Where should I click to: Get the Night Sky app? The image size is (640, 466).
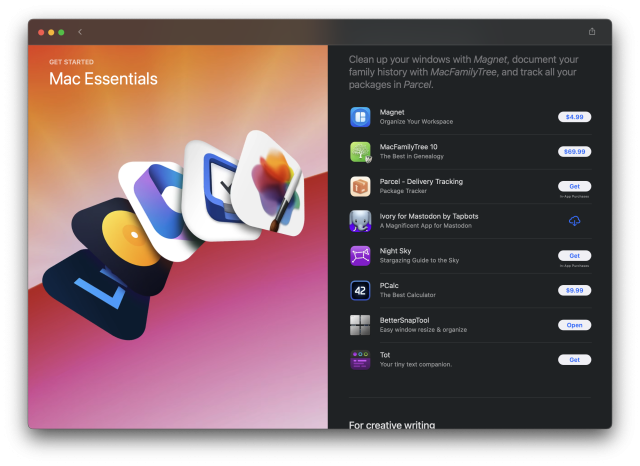tap(574, 255)
